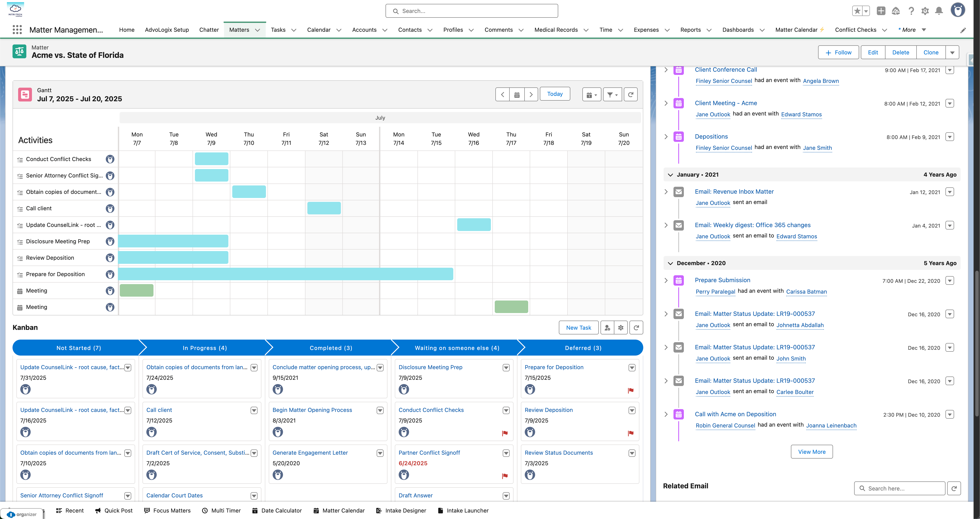Open the App Launcher grid icon
This screenshot has height=519, width=980.
click(17, 30)
